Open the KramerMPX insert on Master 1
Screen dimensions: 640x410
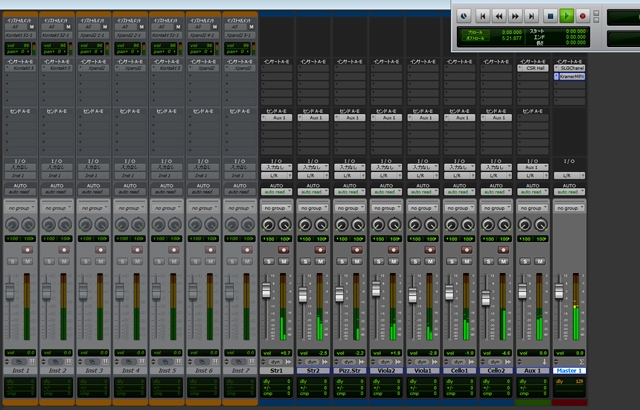(x=570, y=76)
